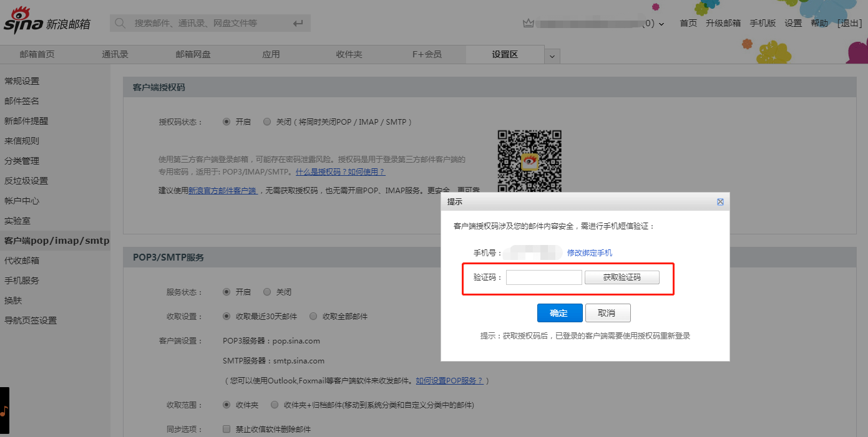Open the tab bar overflow dropdown
Screen dimensions: 868x437
(552, 56)
